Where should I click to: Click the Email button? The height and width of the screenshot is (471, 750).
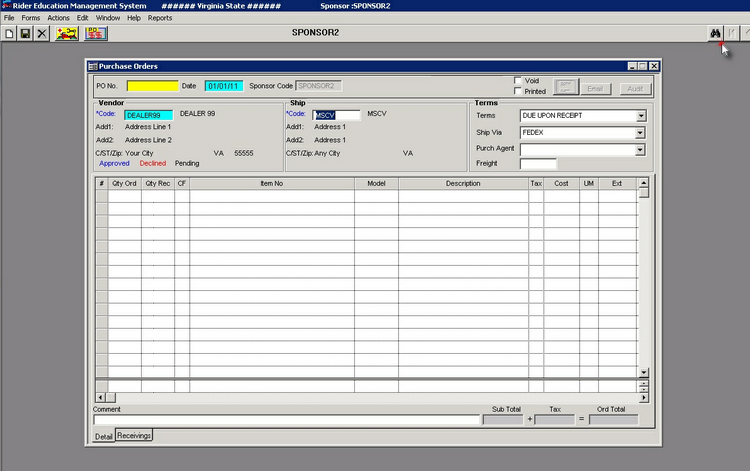pyautogui.click(x=596, y=88)
